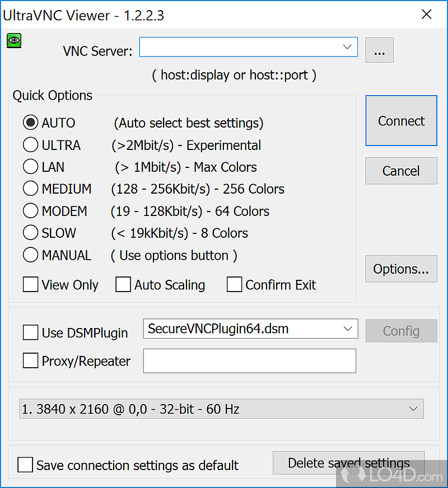Select MEDIUM 256 Colors option
This screenshot has width=448, height=488.
pos(30,189)
